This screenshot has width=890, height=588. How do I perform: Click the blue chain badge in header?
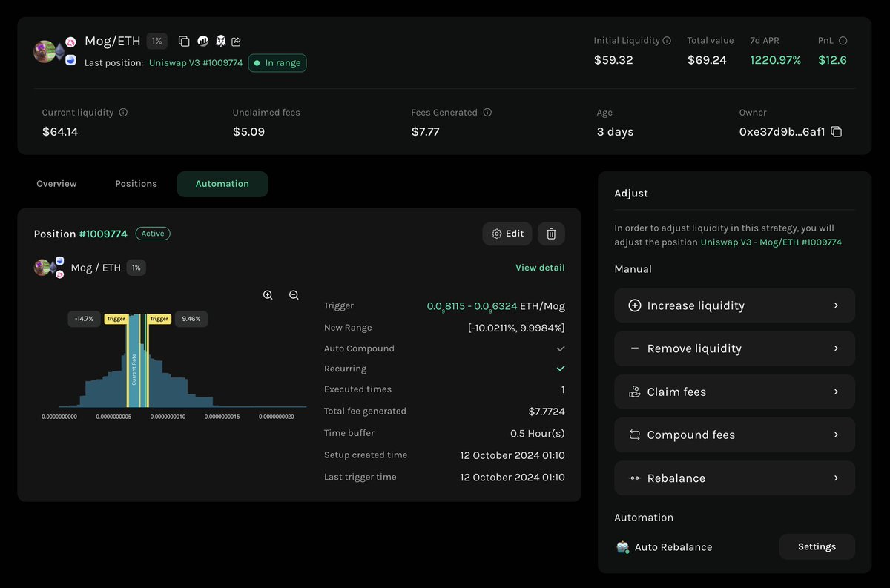coord(70,60)
